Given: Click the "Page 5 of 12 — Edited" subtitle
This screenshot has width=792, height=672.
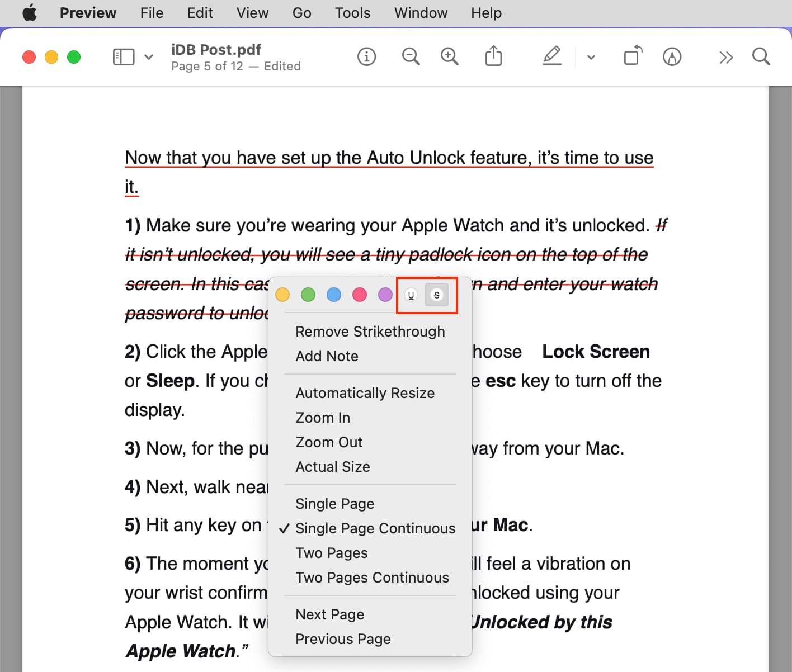Looking at the screenshot, I should click(236, 66).
